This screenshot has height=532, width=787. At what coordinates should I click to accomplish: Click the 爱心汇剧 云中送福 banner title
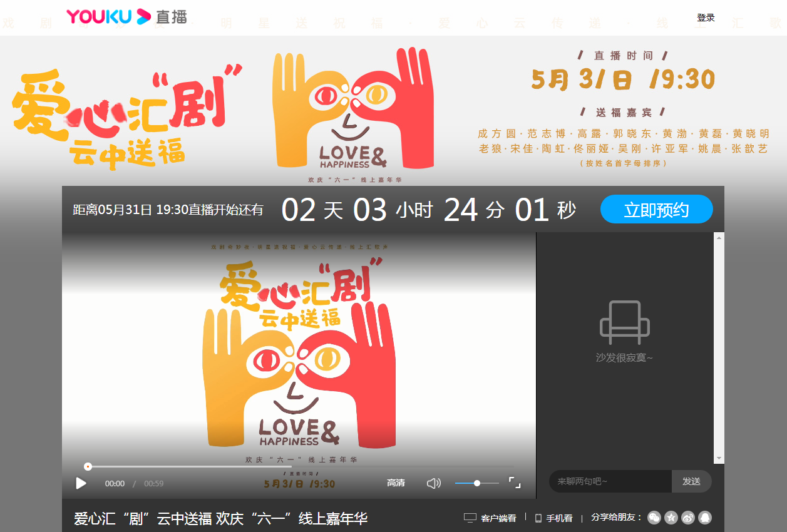(127, 117)
